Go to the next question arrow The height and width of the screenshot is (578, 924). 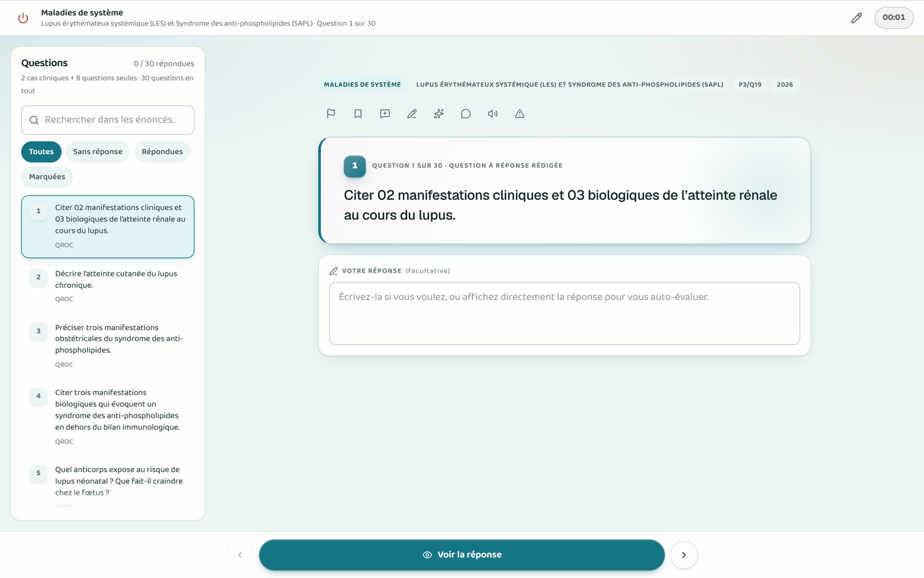click(684, 555)
